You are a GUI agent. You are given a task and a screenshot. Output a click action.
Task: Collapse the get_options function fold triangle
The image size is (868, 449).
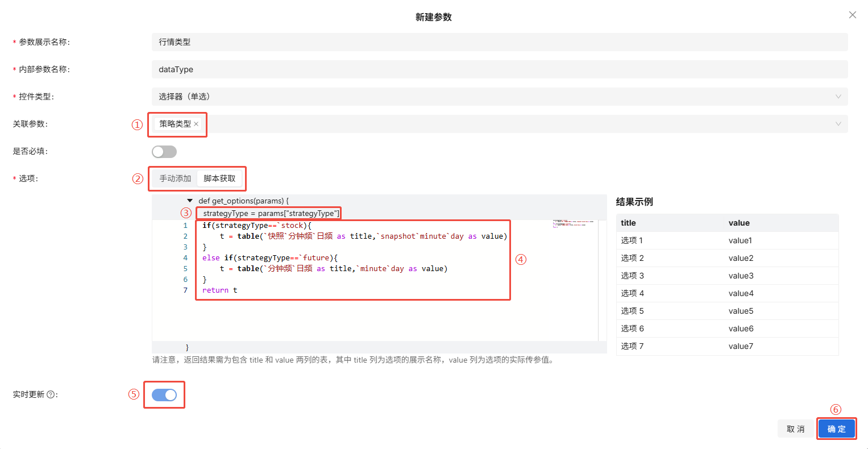[x=190, y=201]
